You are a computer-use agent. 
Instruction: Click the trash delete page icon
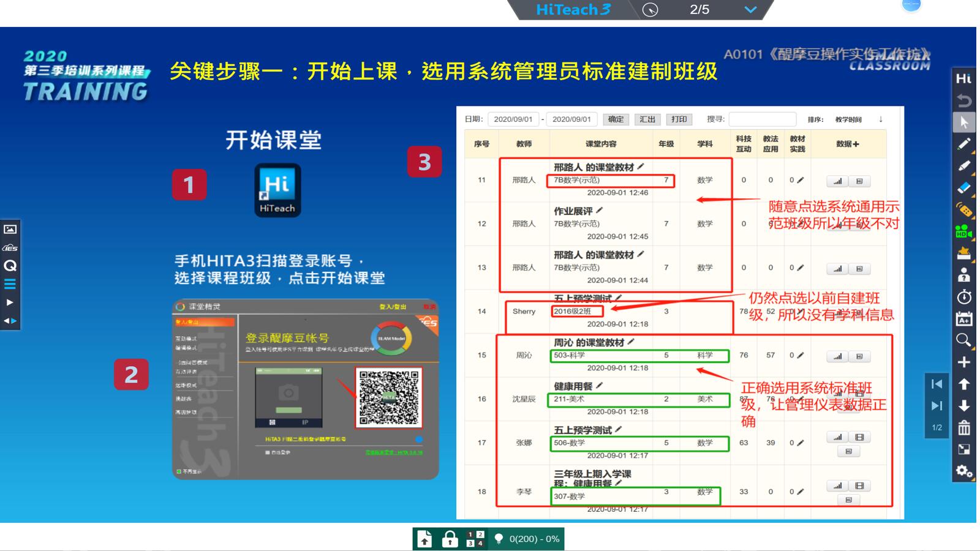964,427
